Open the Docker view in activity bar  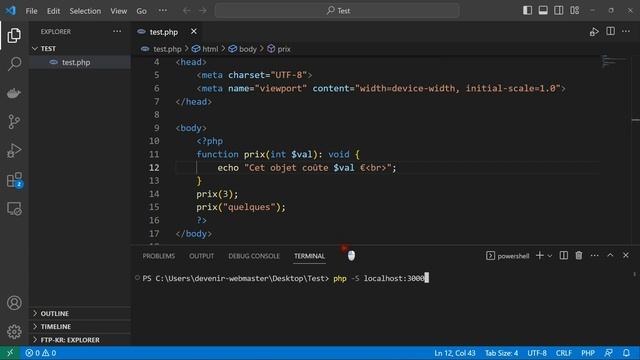(x=14, y=93)
